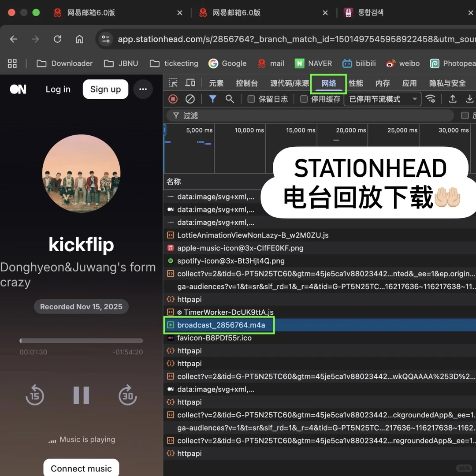Image resolution: width=476 pixels, height=476 pixels.
Task: Clear network log with the block icon
Action: point(190,99)
